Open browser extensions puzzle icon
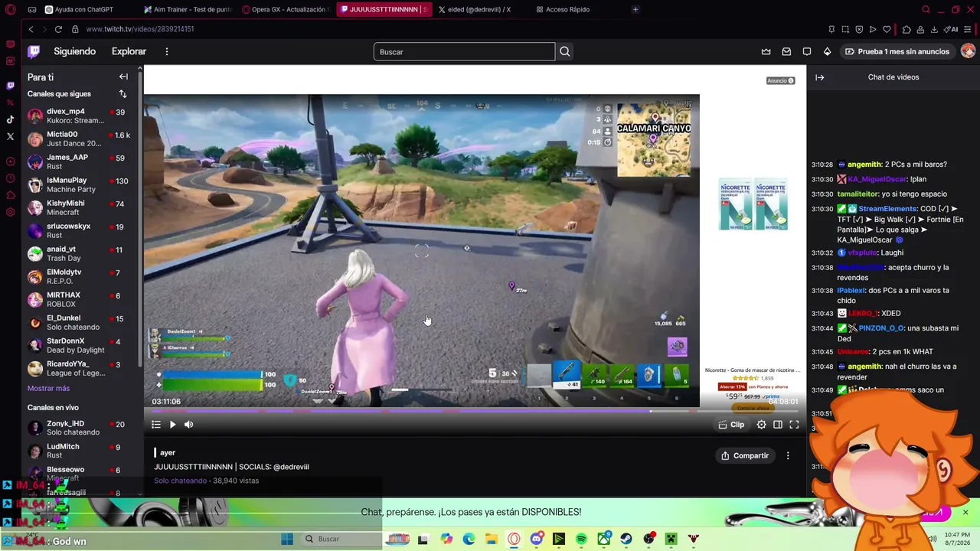The height and width of the screenshot is (551, 980). (906, 29)
